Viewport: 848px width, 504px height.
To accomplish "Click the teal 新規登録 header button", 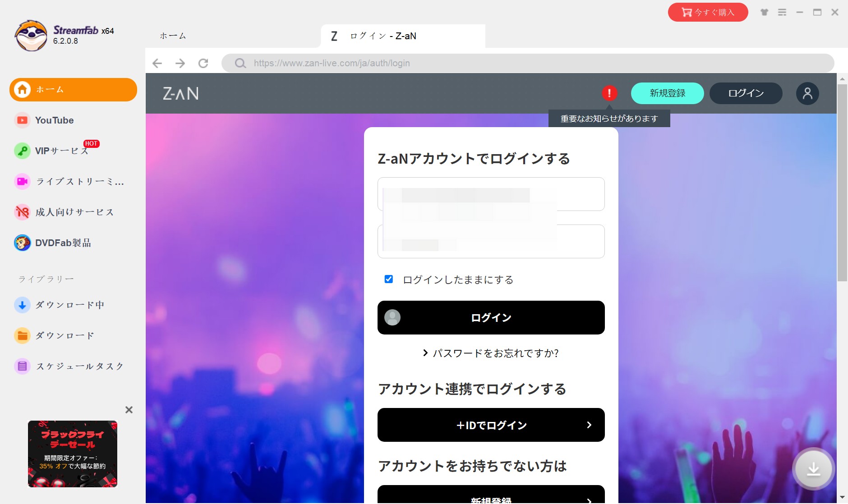I will pos(667,93).
